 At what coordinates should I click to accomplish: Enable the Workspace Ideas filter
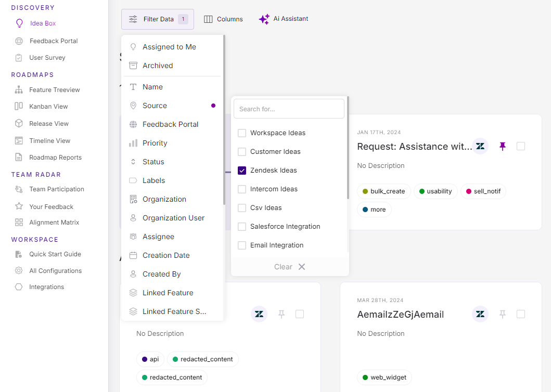[241, 133]
